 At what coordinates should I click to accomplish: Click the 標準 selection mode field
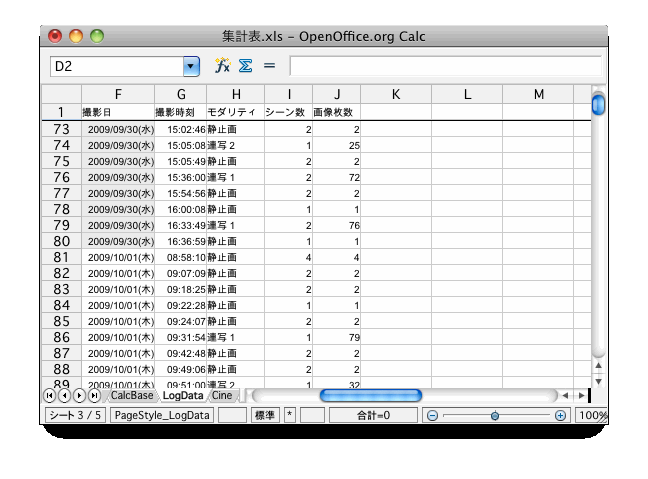(x=265, y=415)
